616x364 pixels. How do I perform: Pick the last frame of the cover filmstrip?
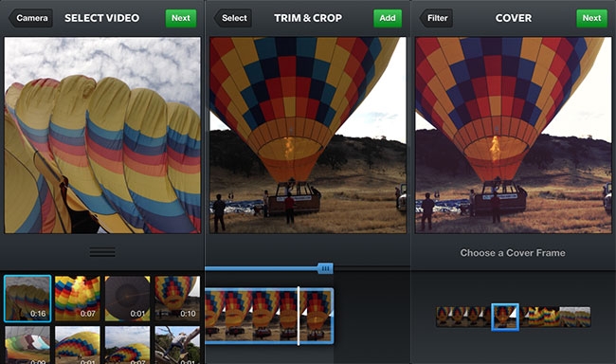click(583, 317)
